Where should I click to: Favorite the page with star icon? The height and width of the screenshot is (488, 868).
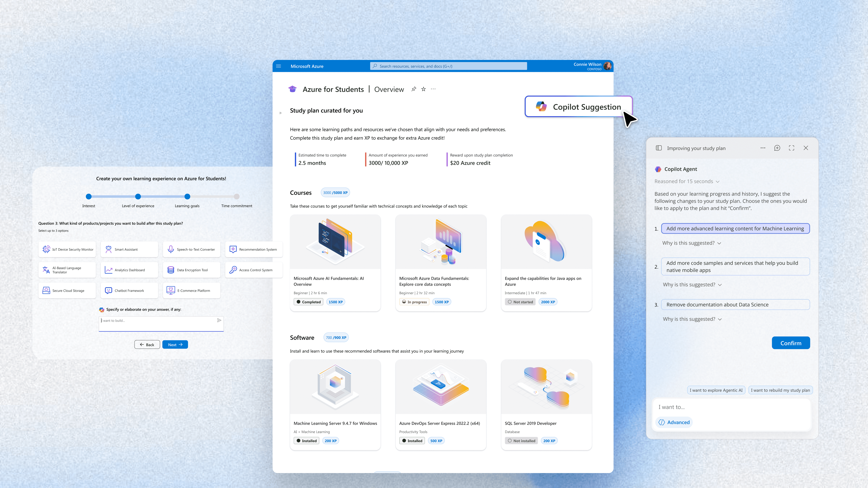423,89
